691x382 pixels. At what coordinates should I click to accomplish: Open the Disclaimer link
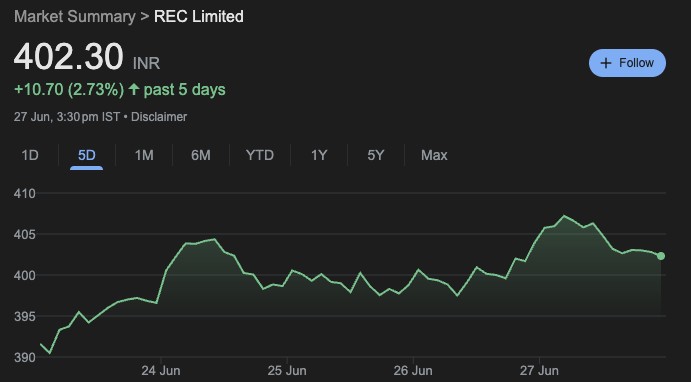[x=159, y=117]
